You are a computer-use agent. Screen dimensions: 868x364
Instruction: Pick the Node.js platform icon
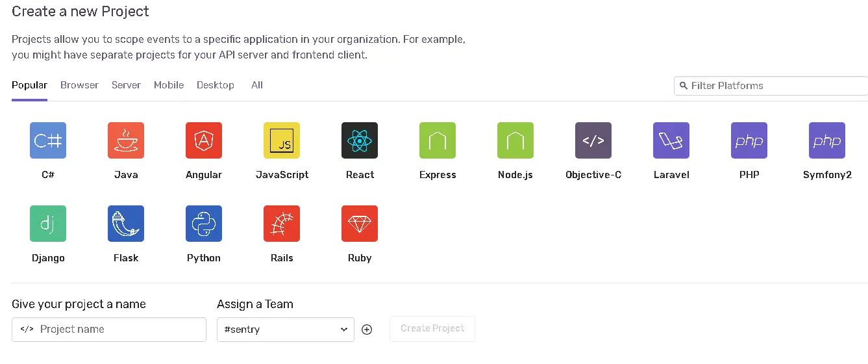(515, 140)
